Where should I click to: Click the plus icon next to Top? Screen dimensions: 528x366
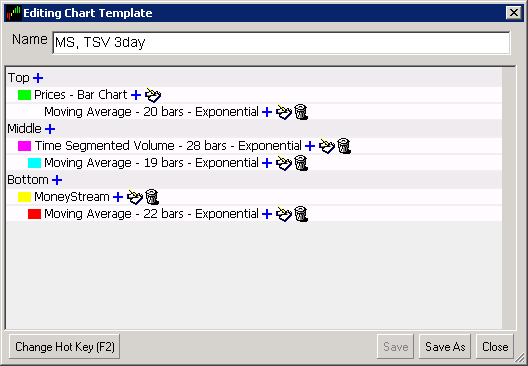pyautogui.click(x=38, y=78)
